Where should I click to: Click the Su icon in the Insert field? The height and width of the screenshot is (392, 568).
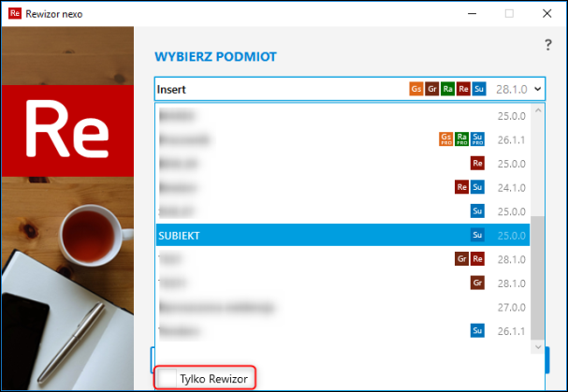479,89
